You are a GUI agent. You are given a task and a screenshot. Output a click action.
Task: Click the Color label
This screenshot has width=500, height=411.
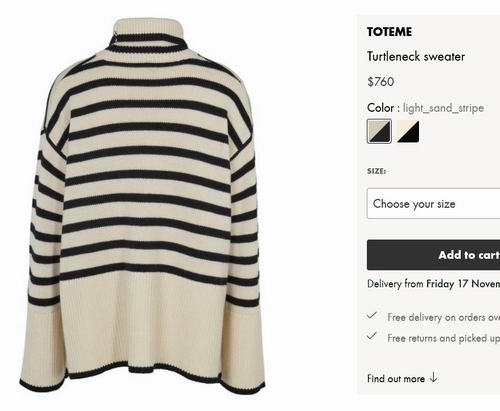383,108
